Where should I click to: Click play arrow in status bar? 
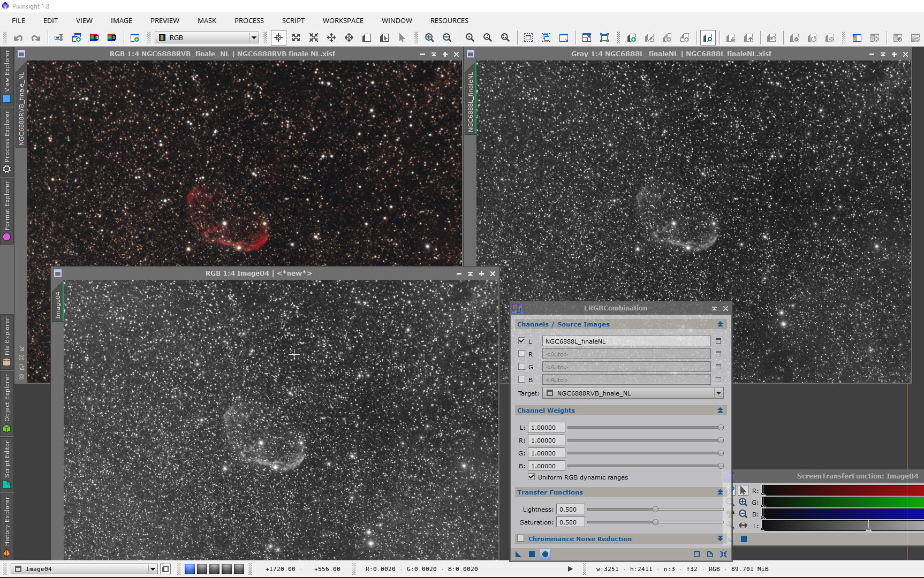pos(570,569)
